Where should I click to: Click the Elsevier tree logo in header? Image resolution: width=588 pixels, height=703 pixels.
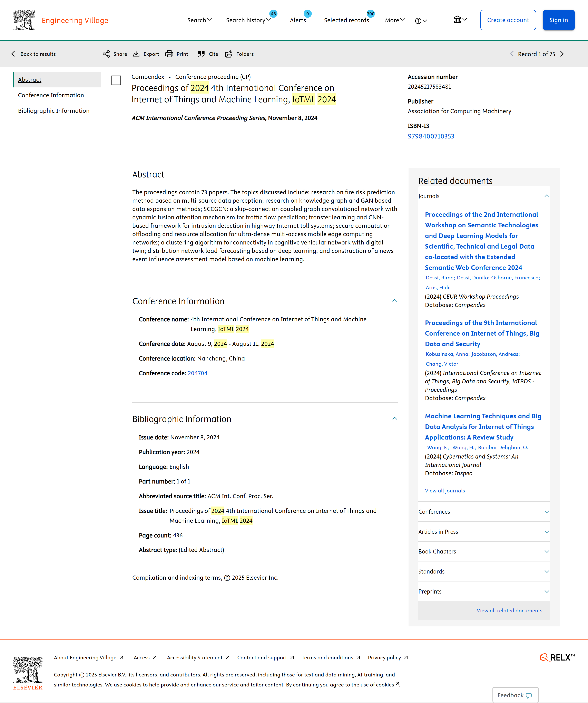[24, 20]
